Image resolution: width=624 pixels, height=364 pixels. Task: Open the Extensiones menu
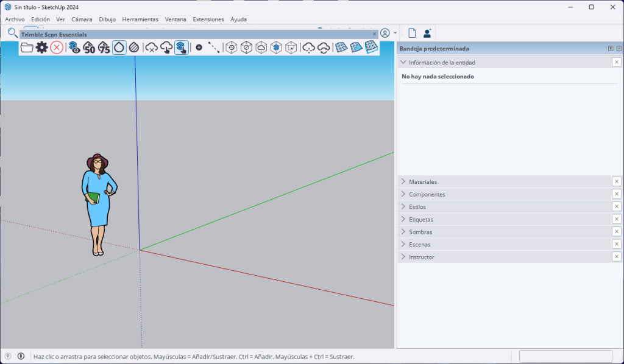pos(208,19)
